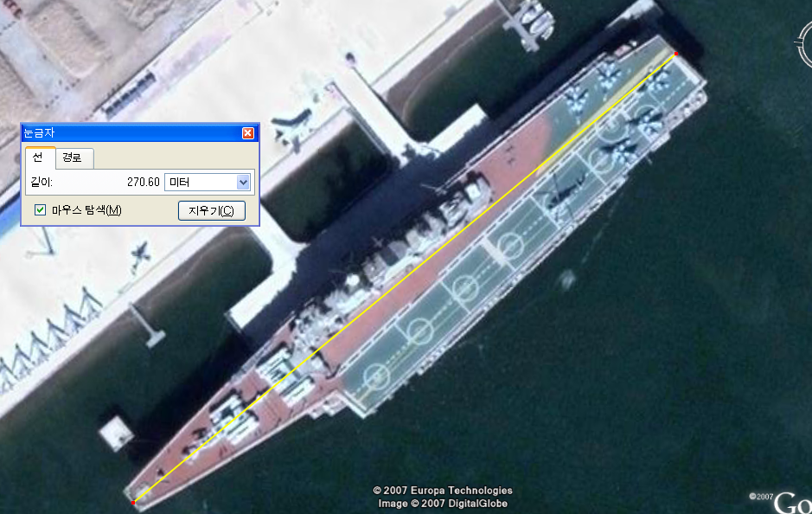Image resolution: width=812 pixels, height=514 pixels.
Task: Toggle the 마우스 탐색 checkbox
Action: pyautogui.click(x=40, y=210)
